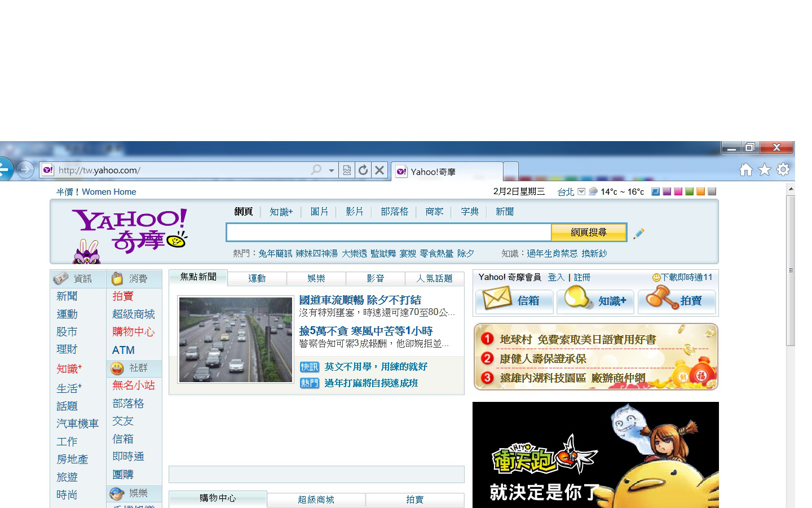This screenshot has width=812, height=508.
Task: Pick the green theme color swatch
Action: coord(689,191)
